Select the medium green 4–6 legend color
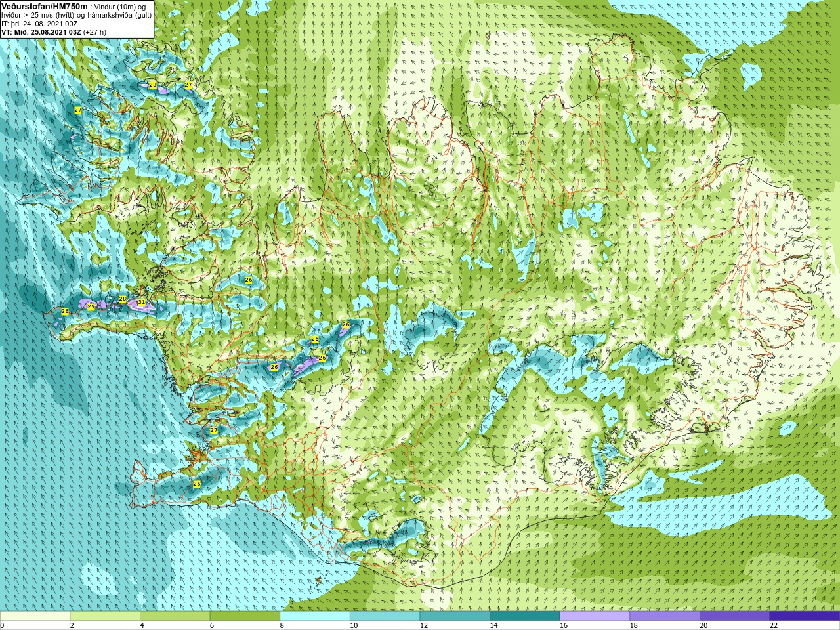The width and height of the screenshot is (840, 630). (x=175, y=616)
